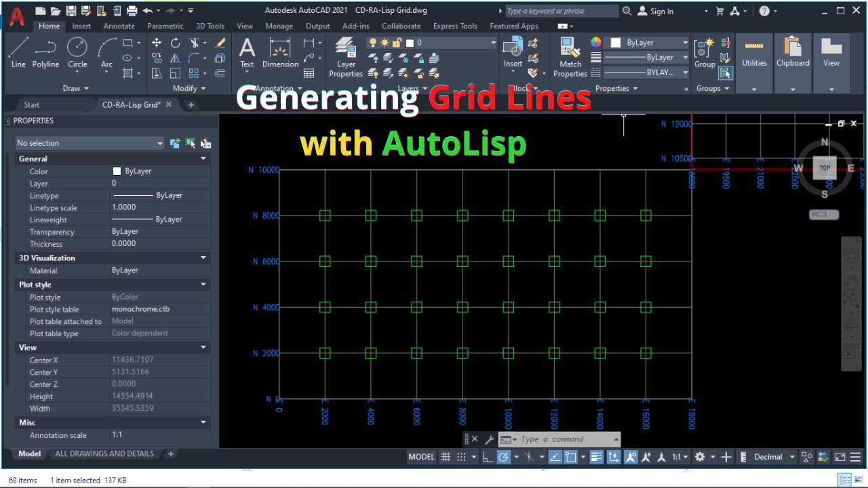Click the Sign In button
The width and height of the screenshot is (868, 488).
(656, 11)
